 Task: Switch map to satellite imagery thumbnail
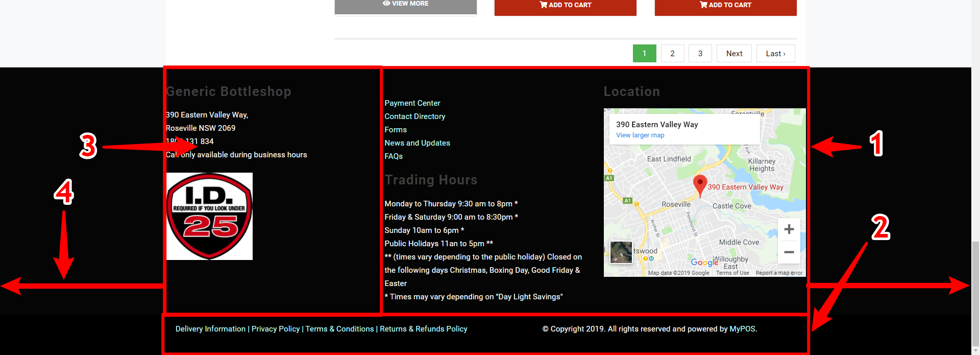(x=621, y=252)
